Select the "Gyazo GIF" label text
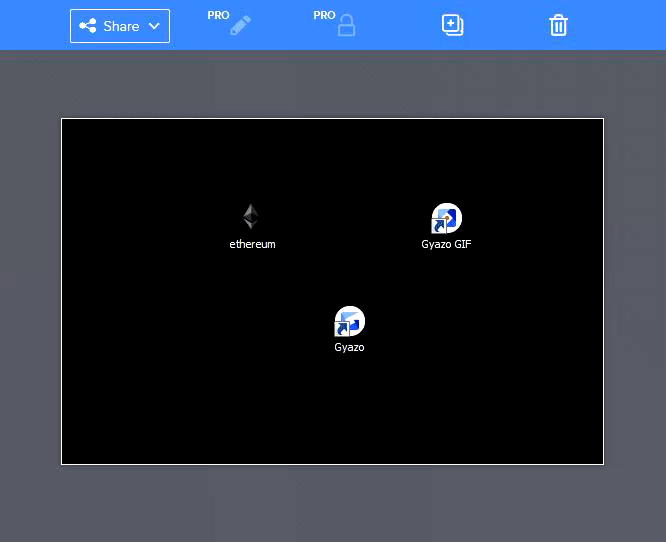The width and height of the screenshot is (666, 542). click(x=446, y=244)
